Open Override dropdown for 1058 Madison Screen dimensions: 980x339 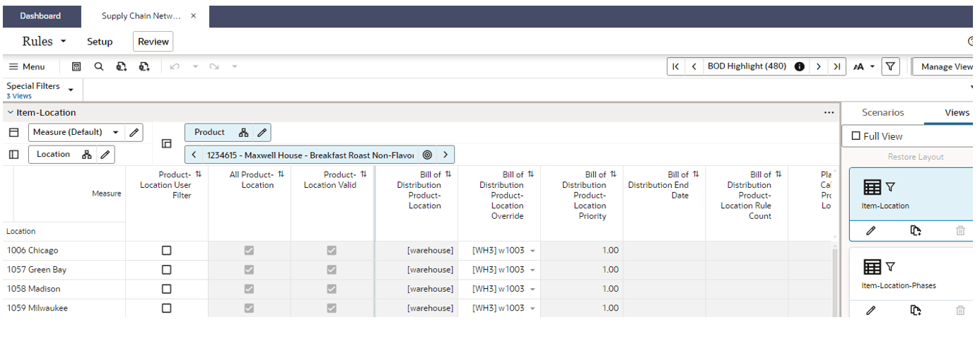click(x=532, y=289)
